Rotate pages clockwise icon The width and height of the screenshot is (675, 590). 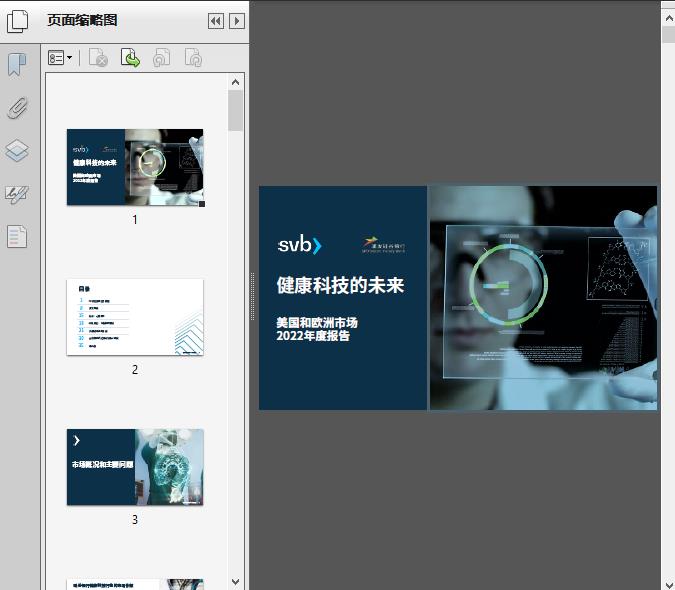(193, 58)
